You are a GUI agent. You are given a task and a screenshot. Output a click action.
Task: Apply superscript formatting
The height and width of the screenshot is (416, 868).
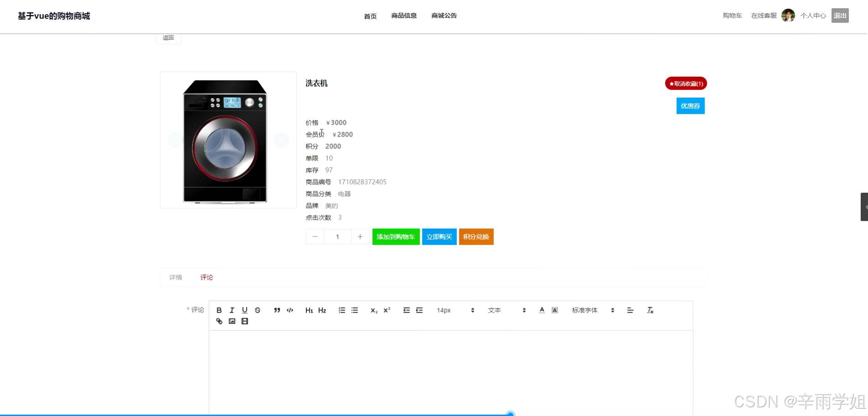click(387, 310)
